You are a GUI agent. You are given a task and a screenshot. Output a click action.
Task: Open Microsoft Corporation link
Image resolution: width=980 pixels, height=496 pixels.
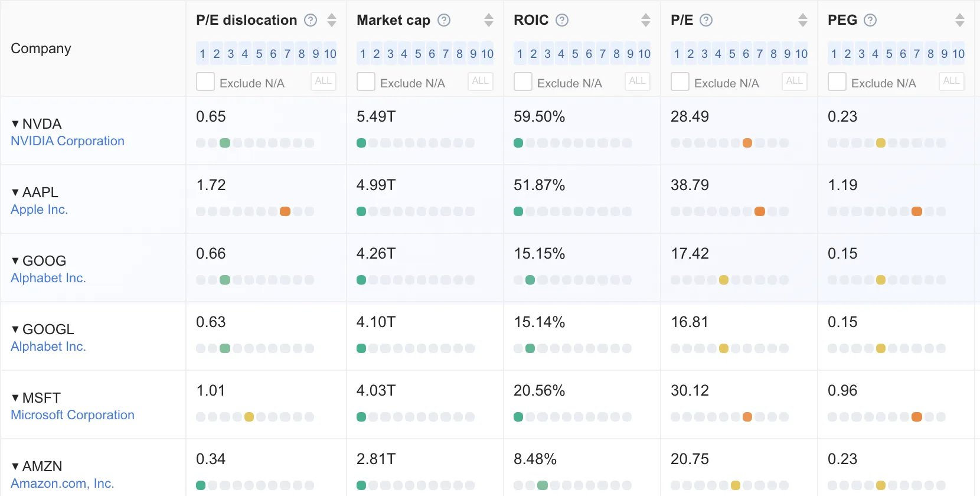coord(73,415)
